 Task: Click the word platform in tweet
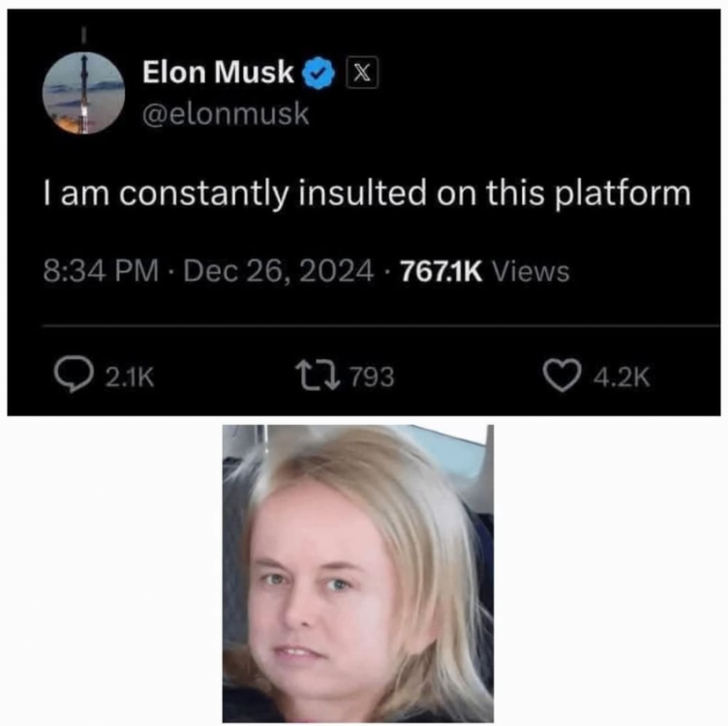pos(623,194)
